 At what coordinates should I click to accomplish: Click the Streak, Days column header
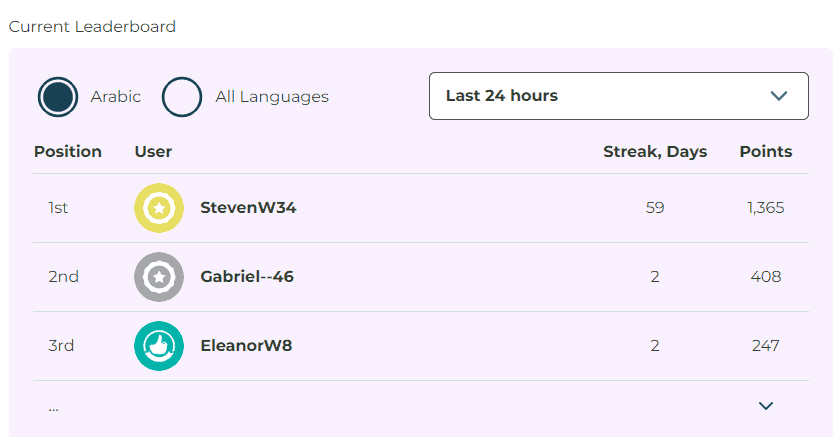pyautogui.click(x=655, y=152)
